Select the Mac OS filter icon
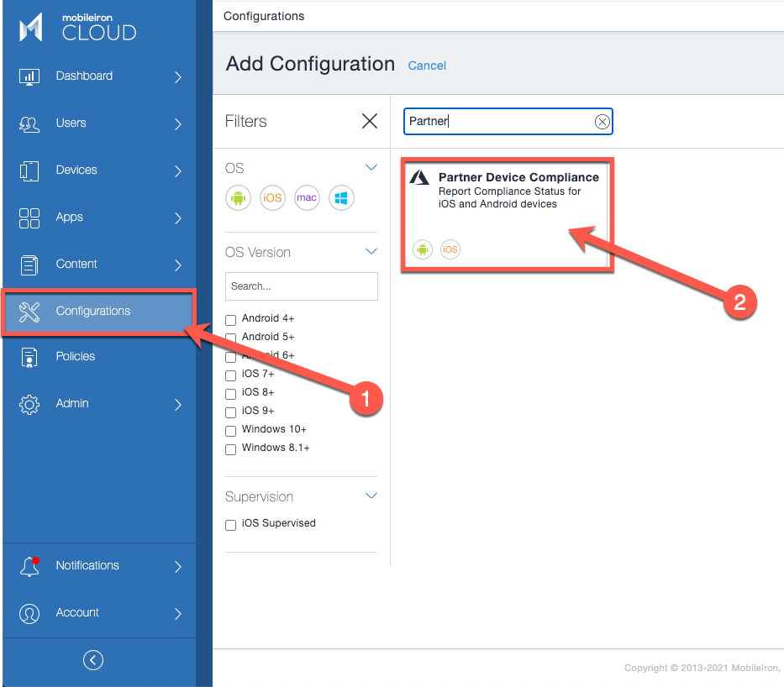Viewport: 784px width, 687px height. point(307,198)
